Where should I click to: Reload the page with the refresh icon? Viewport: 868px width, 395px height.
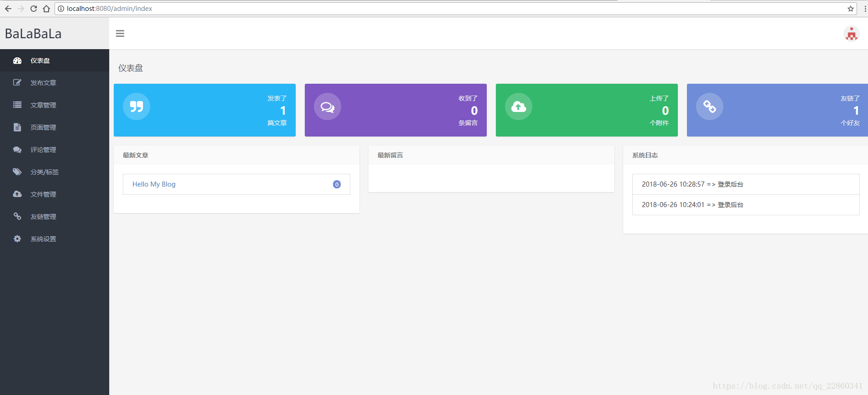point(34,9)
